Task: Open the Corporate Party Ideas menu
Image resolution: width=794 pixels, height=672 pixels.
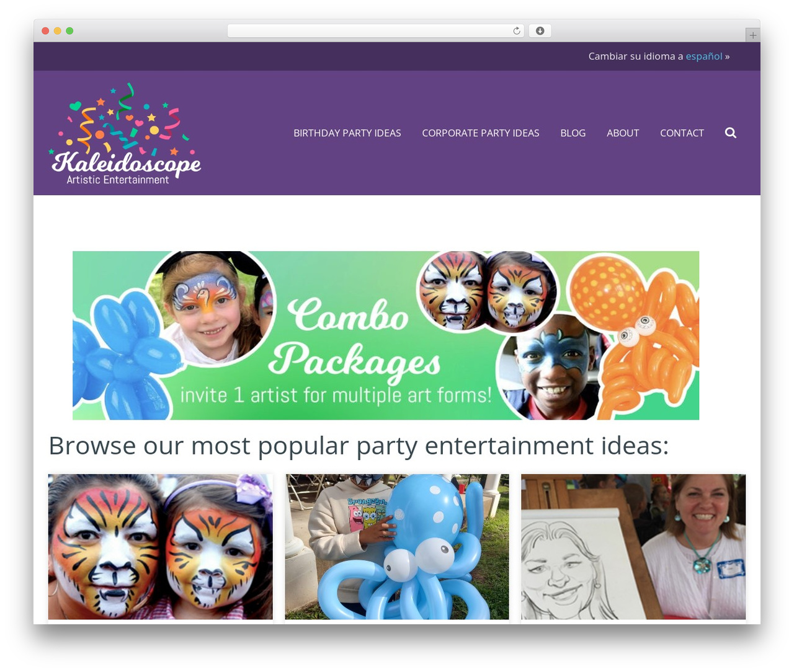Action: pyautogui.click(x=481, y=133)
